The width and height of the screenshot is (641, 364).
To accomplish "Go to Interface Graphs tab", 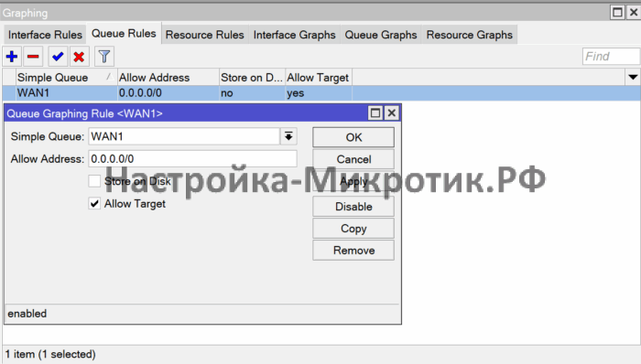I will pyautogui.click(x=294, y=35).
